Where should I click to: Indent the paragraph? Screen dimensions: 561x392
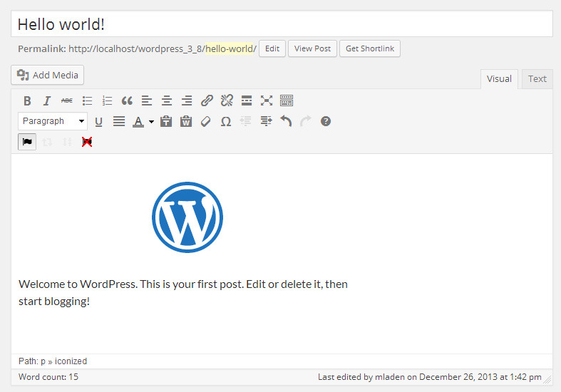266,122
